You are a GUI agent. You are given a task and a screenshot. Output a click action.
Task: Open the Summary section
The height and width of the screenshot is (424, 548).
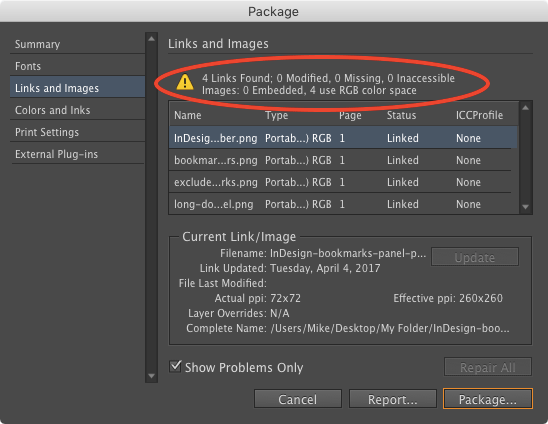77,44
